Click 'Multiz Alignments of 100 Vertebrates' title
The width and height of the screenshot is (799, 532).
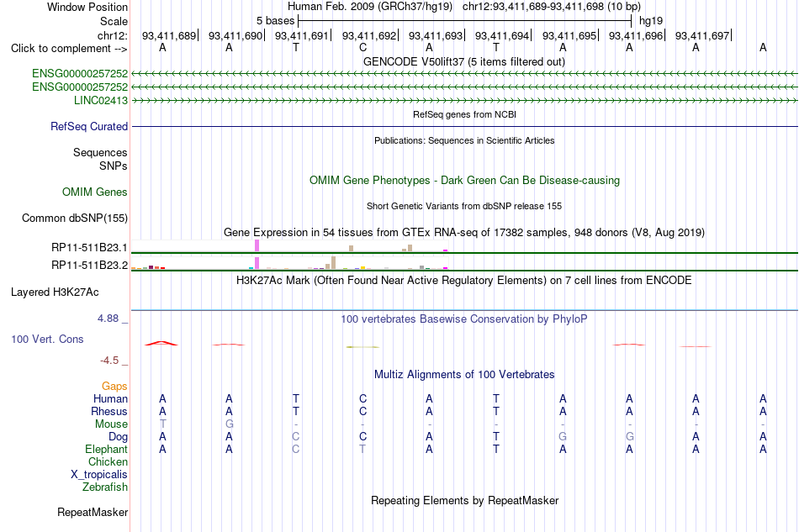(464, 375)
